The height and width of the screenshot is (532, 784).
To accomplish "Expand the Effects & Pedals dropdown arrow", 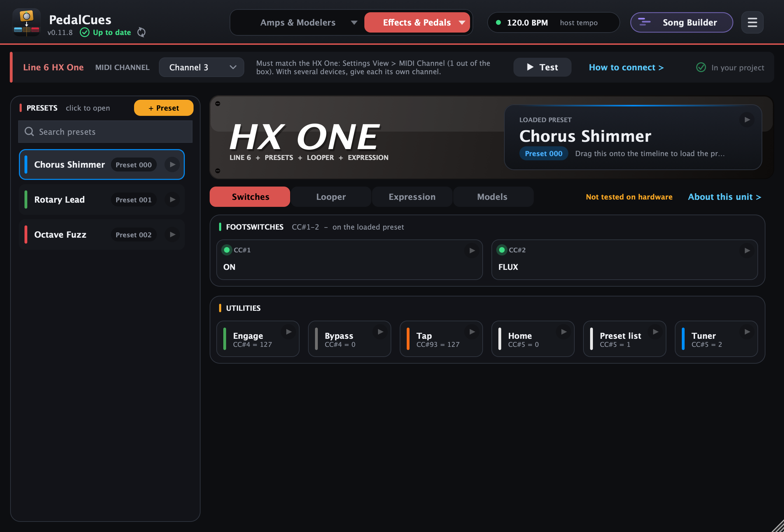I will coord(462,23).
